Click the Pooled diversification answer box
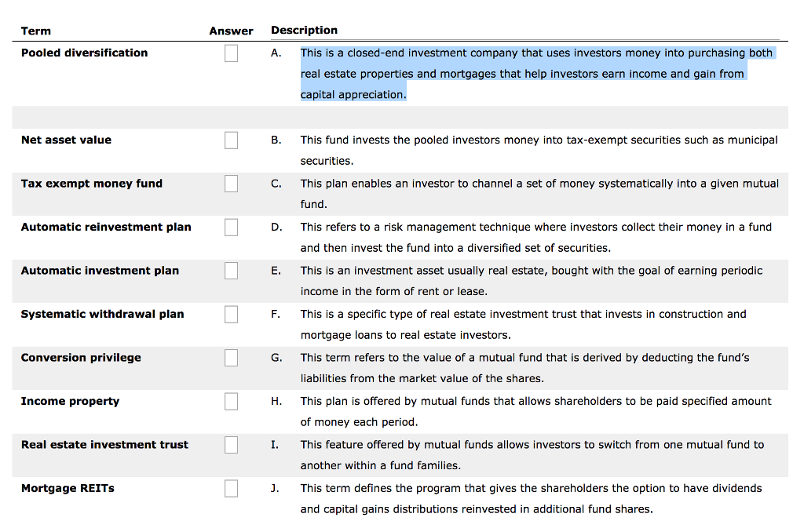Image resolution: width=804 pixels, height=532 pixels. coord(231,53)
